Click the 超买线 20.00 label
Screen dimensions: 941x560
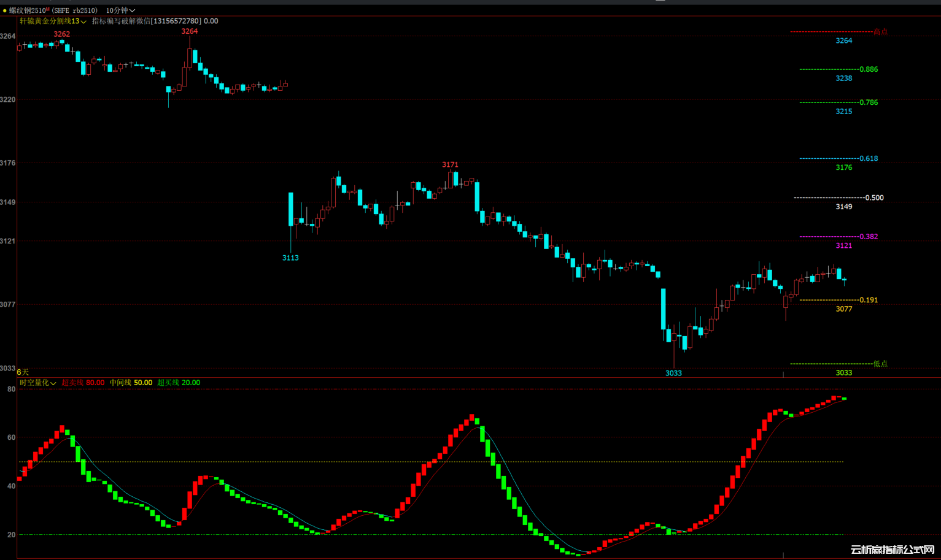pyautogui.click(x=179, y=383)
